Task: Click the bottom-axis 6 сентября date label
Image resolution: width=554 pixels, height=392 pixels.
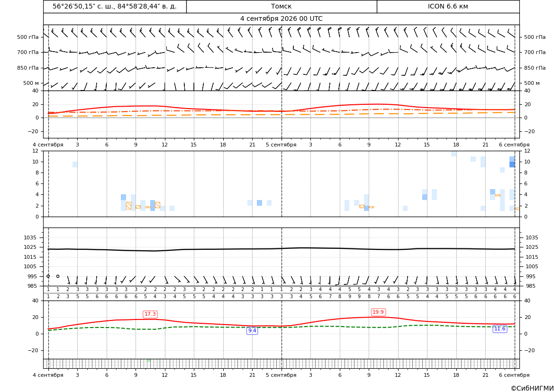Action: [x=514, y=375]
